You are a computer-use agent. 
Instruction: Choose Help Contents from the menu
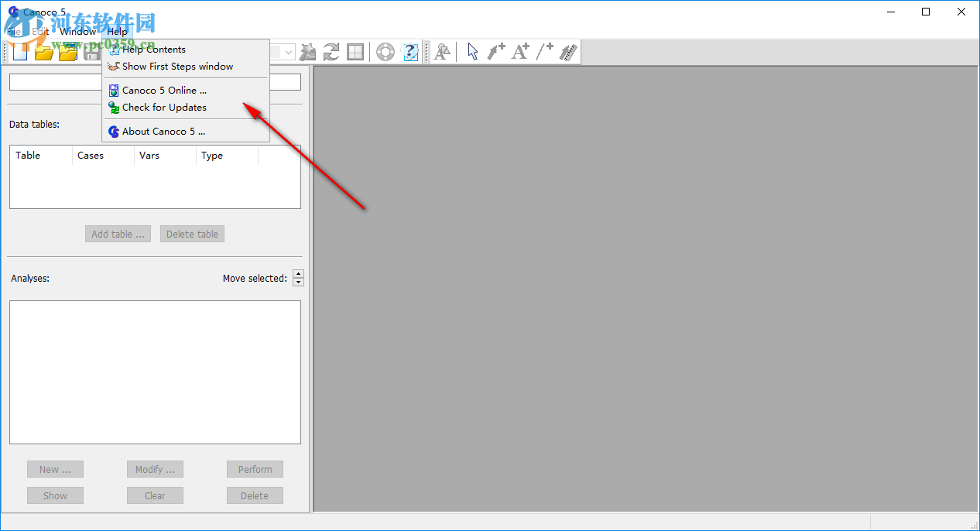[186, 50]
